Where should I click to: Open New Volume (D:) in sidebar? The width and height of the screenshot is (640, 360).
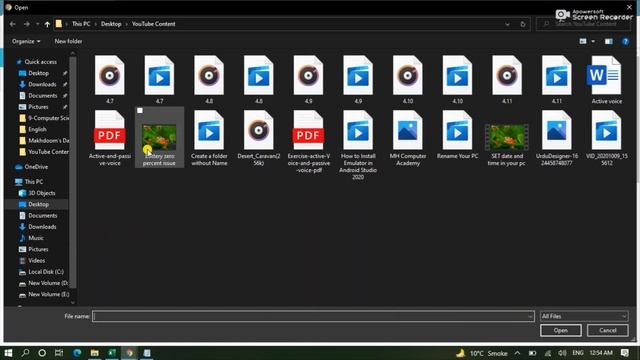point(44,283)
